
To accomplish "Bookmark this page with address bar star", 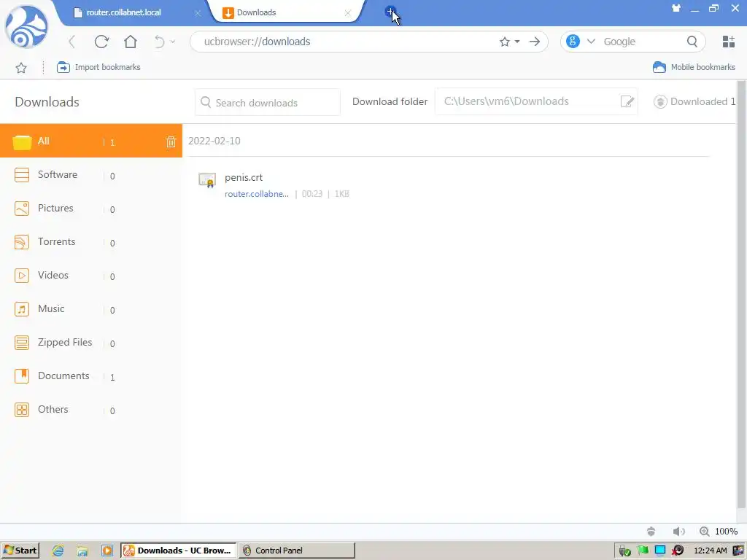I will click(505, 42).
